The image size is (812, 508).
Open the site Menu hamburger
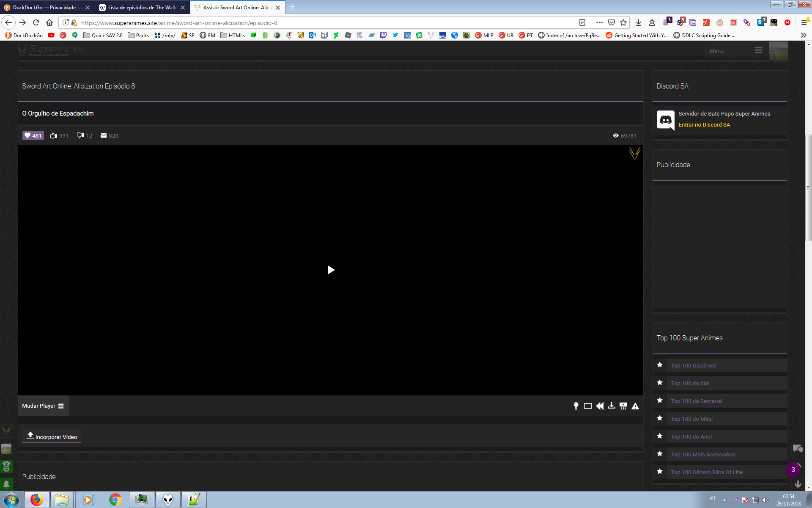coord(758,50)
